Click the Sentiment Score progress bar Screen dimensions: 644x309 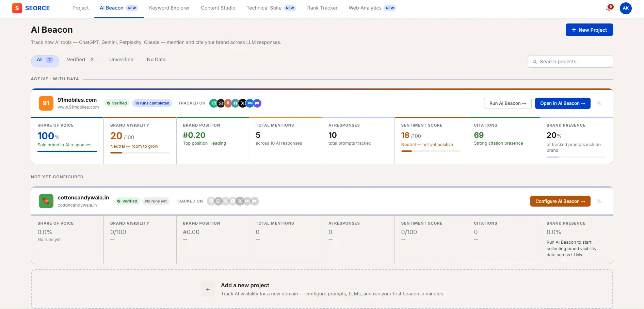[431, 151]
